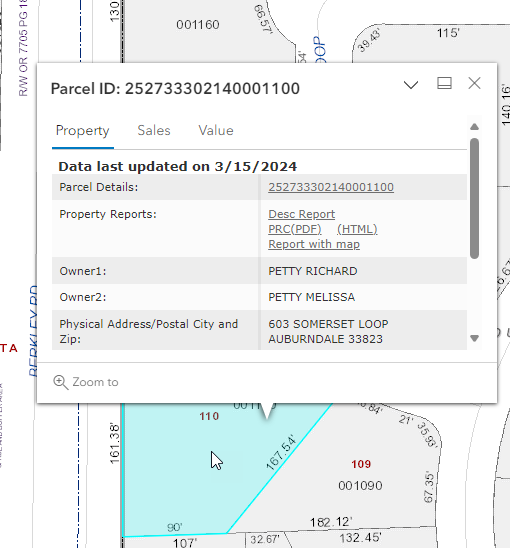Screen dimensions: 510x548
Task: Open the Desc Report link
Action: point(302,214)
